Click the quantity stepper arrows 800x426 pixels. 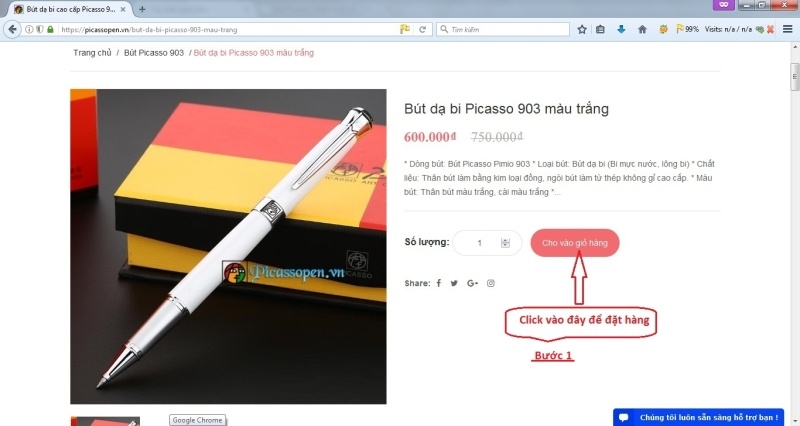(505, 243)
